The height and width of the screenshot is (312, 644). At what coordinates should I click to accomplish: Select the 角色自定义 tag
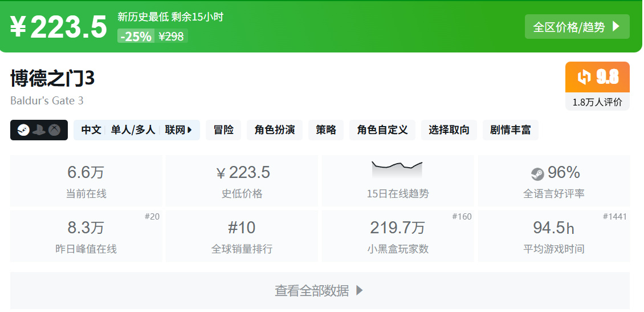pos(382,130)
